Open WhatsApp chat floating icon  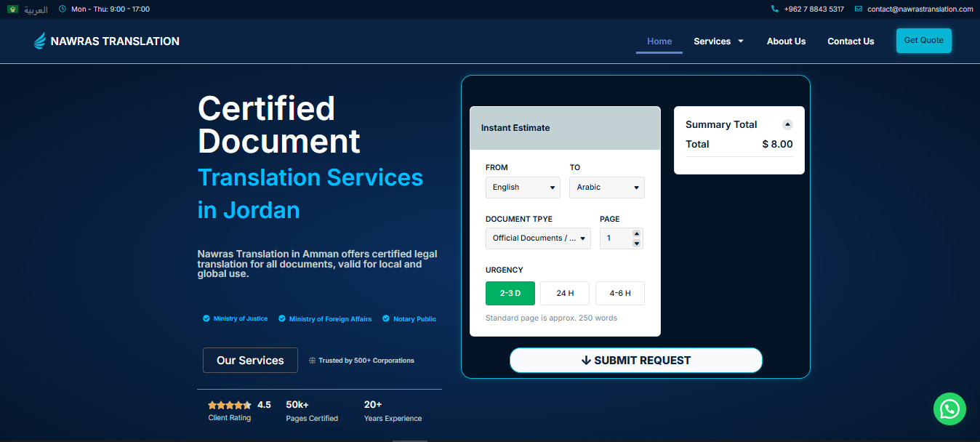point(949,409)
